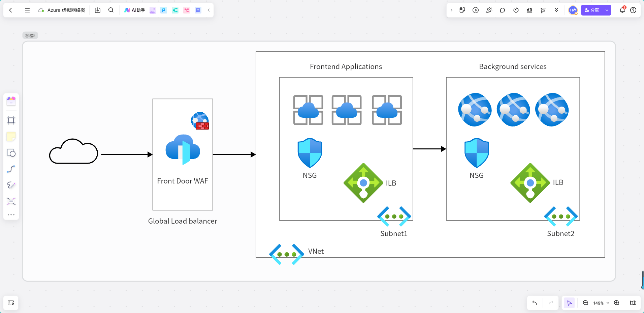Image resolution: width=644 pixels, height=313 pixels.
Task: Click the redo arrow button
Action: (x=551, y=303)
